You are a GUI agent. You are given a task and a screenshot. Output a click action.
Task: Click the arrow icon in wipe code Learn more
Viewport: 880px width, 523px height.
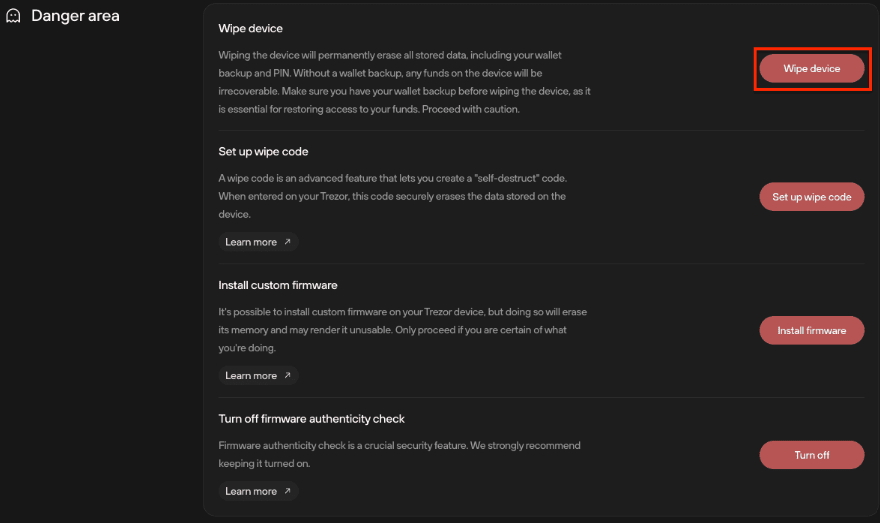point(288,242)
